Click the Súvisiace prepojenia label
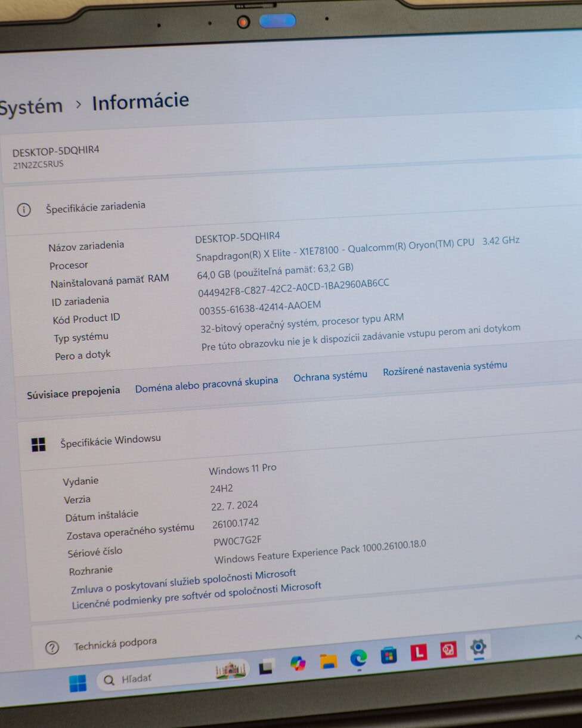Image resolution: width=582 pixels, height=728 pixels. pyautogui.click(x=73, y=393)
